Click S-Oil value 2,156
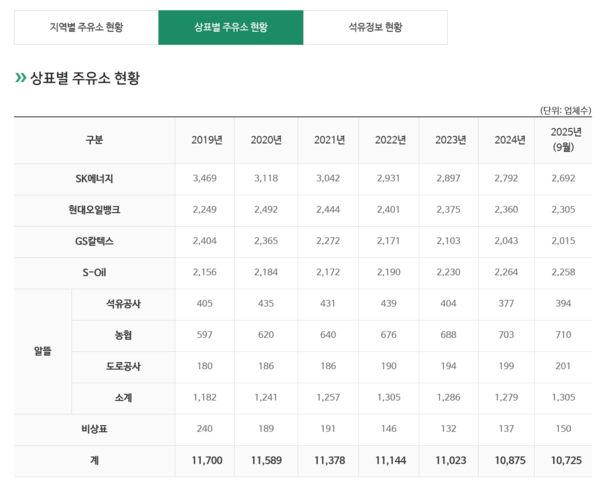The width and height of the screenshot is (600, 485). tap(205, 273)
